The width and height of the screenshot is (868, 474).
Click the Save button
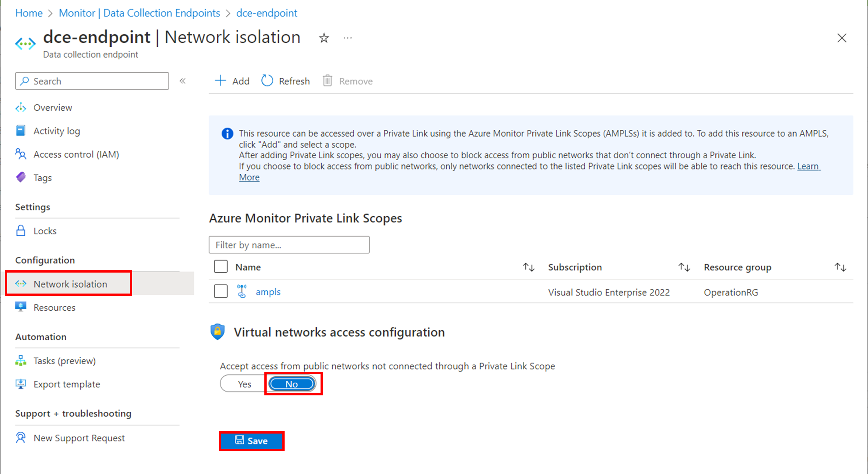tap(252, 441)
